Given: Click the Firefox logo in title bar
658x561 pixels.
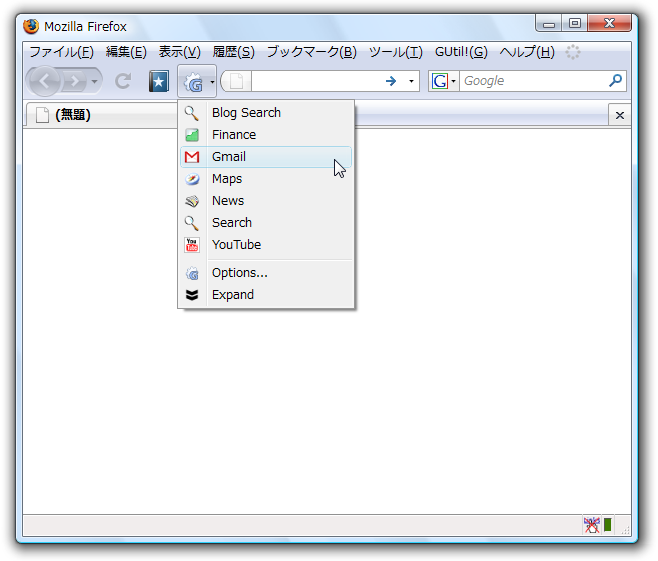Looking at the screenshot, I should tap(31, 26).
